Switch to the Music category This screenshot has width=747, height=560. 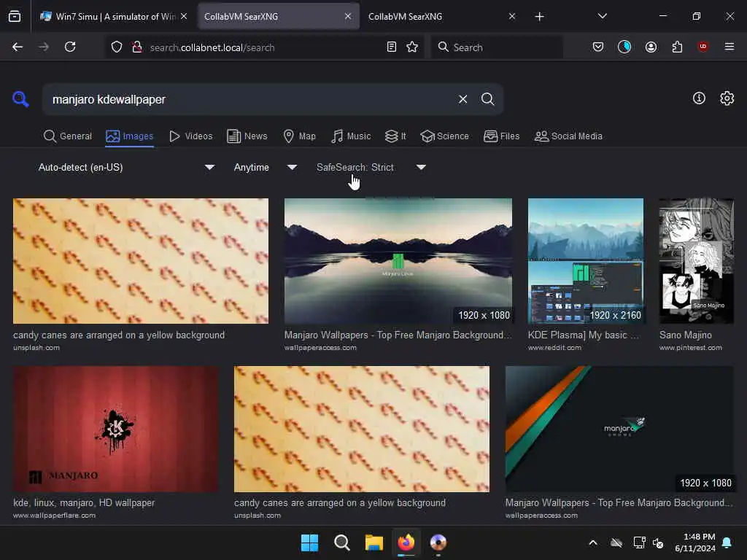351,136
